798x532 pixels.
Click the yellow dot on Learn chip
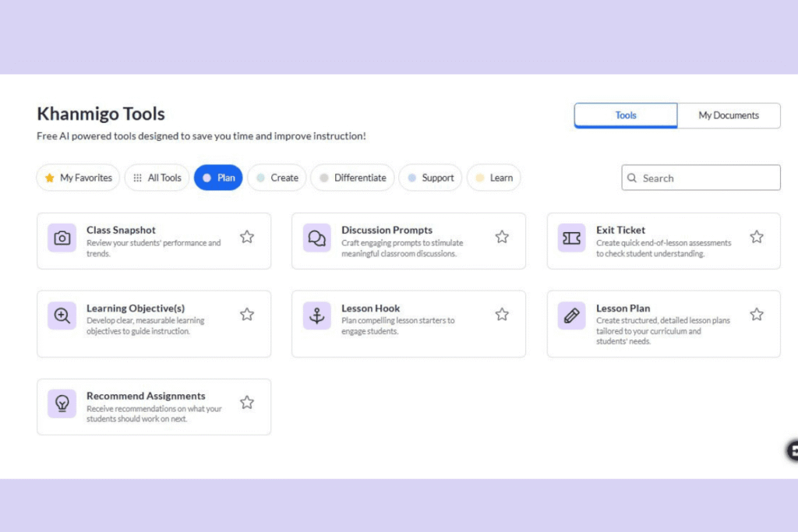coord(479,178)
